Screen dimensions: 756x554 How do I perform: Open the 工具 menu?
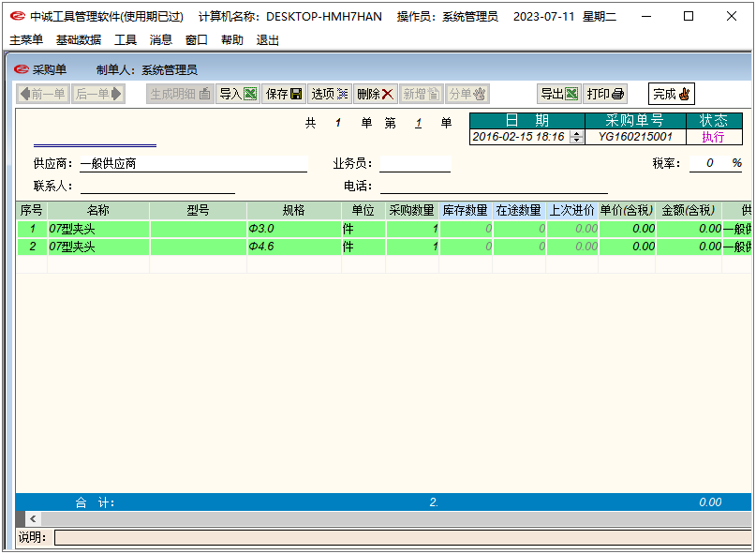[126, 40]
